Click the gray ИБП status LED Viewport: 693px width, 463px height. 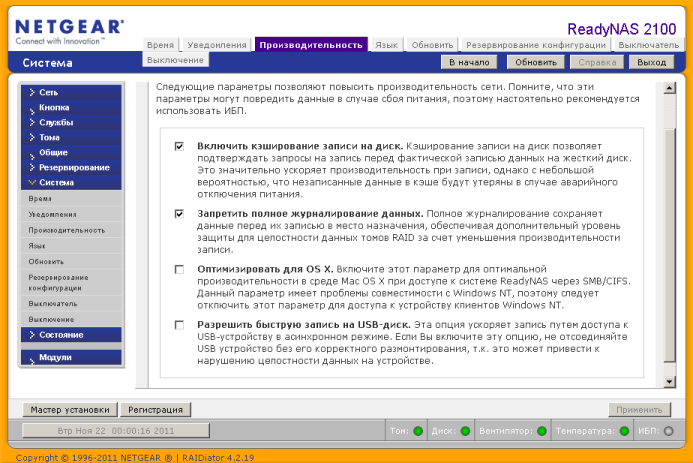coord(669,431)
